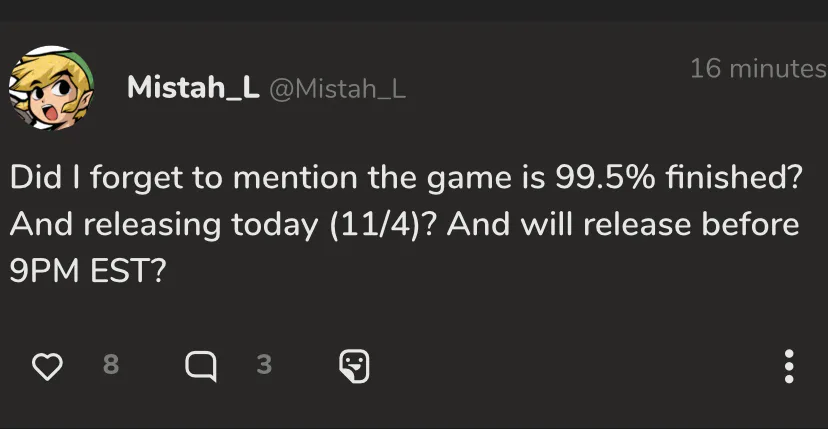Click the '9PM EST?' line of the post
Image resolution: width=828 pixels, height=429 pixels.
click(x=88, y=271)
